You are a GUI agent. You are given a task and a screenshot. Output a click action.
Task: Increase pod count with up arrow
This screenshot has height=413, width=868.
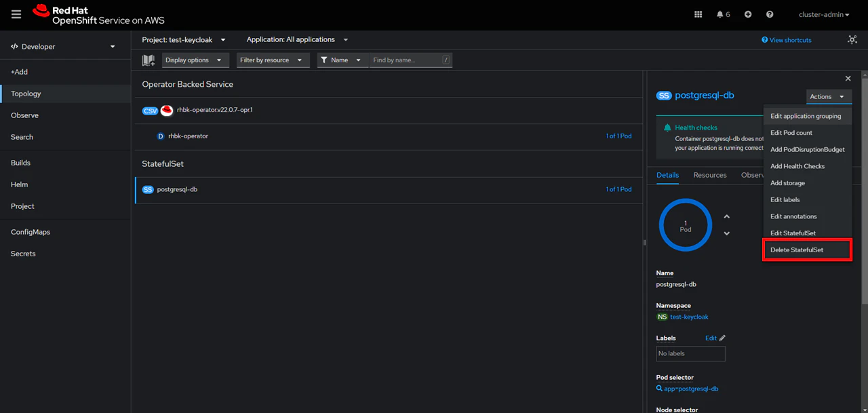(x=727, y=217)
